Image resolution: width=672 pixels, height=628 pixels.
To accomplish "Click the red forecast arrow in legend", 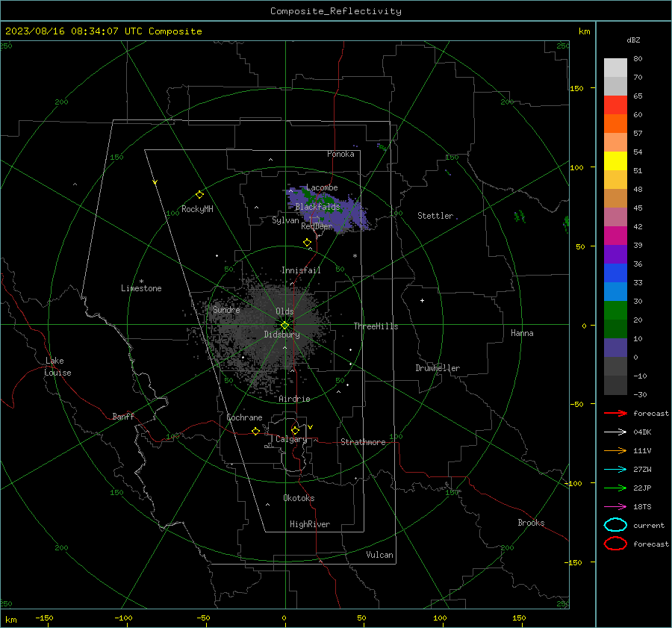I will [x=615, y=413].
